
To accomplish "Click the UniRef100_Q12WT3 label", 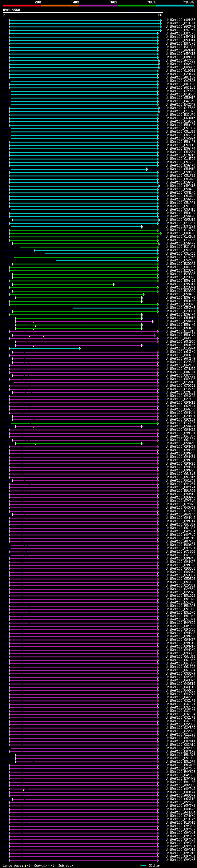I will (180, 382).
